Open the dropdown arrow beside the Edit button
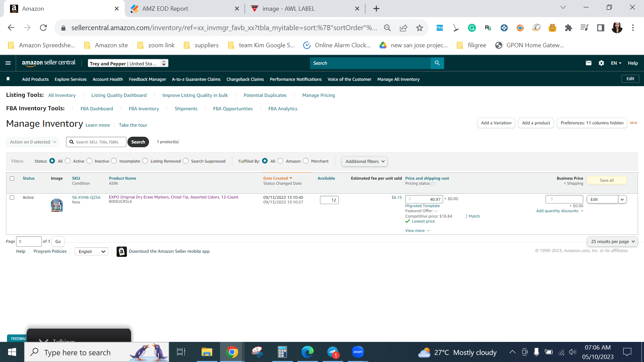The height and width of the screenshot is (362, 644). (623, 199)
